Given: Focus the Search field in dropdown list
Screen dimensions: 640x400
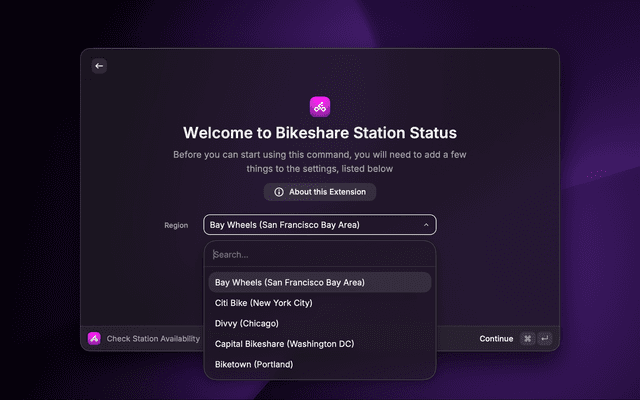Looking at the screenshot, I should tap(320, 255).
